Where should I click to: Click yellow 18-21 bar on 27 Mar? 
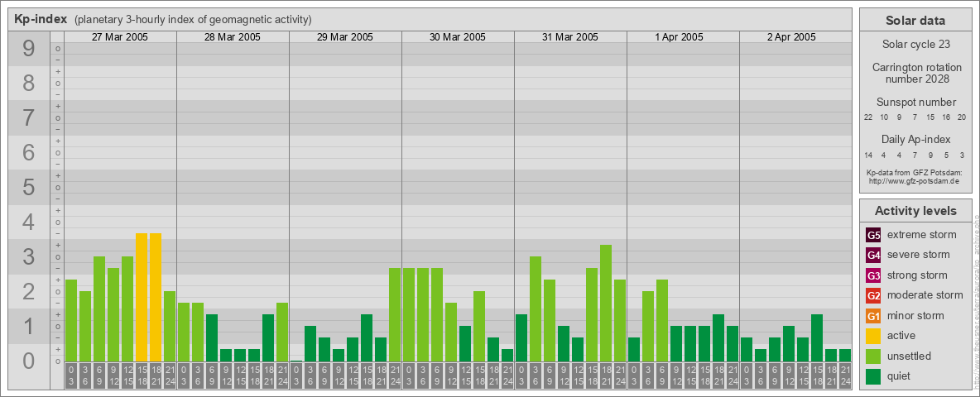point(156,297)
